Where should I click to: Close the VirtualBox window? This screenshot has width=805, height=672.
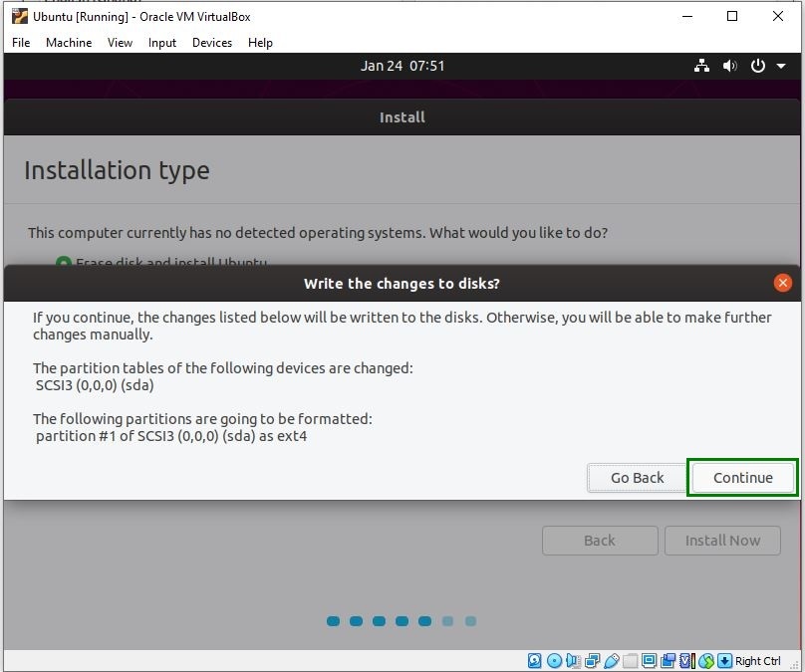click(778, 16)
